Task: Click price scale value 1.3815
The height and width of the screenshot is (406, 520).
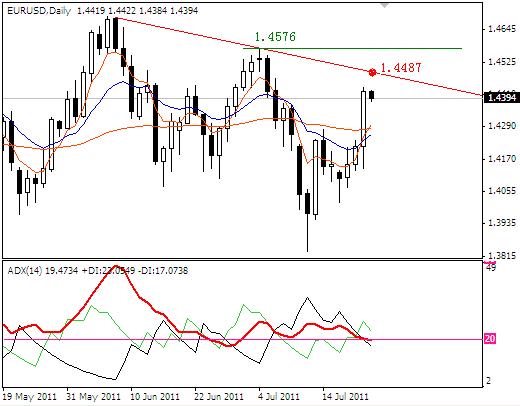Action: [502, 256]
